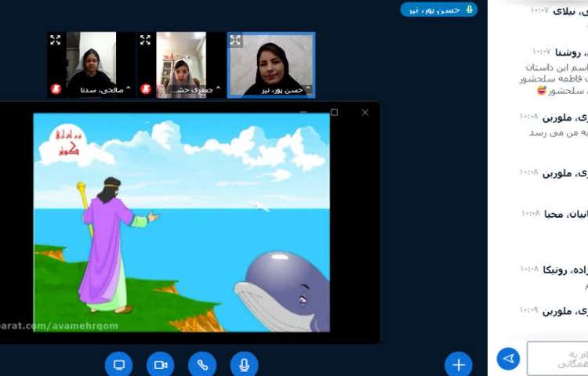This screenshot has height=376, width=588.
Task: Click the phone audio button
Action: click(202, 365)
